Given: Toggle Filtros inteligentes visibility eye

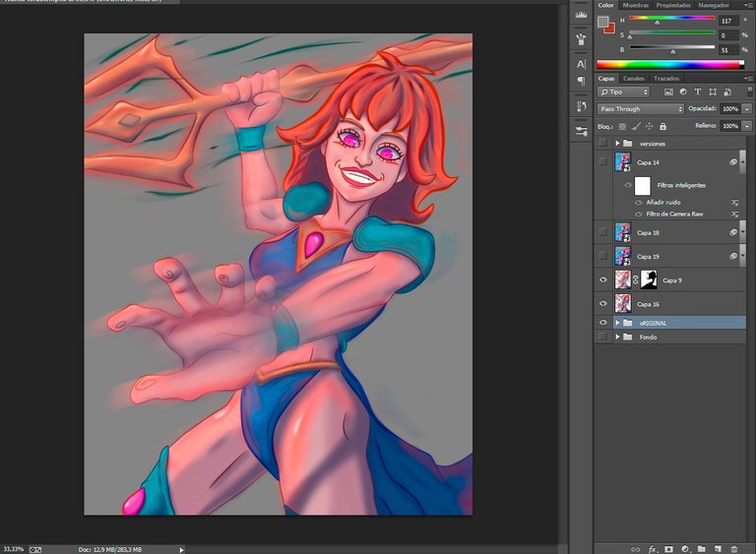Looking at the screenshot, I should [x=628, y=185].
